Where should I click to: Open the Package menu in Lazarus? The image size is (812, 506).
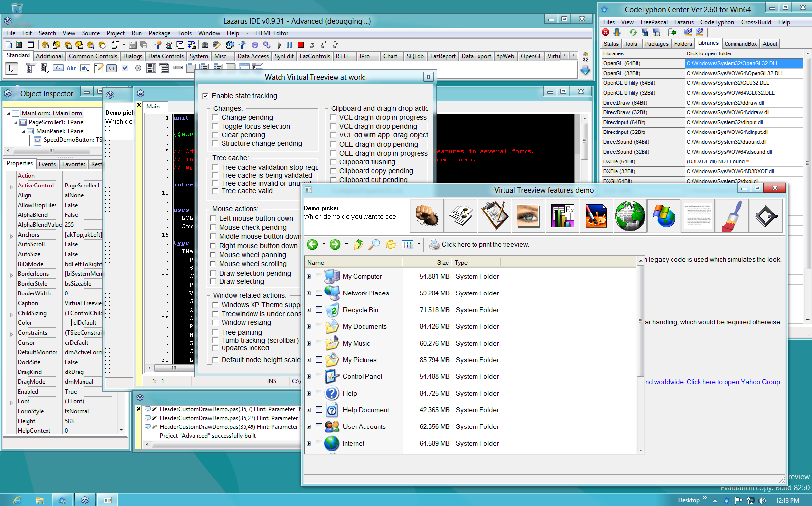160,33
